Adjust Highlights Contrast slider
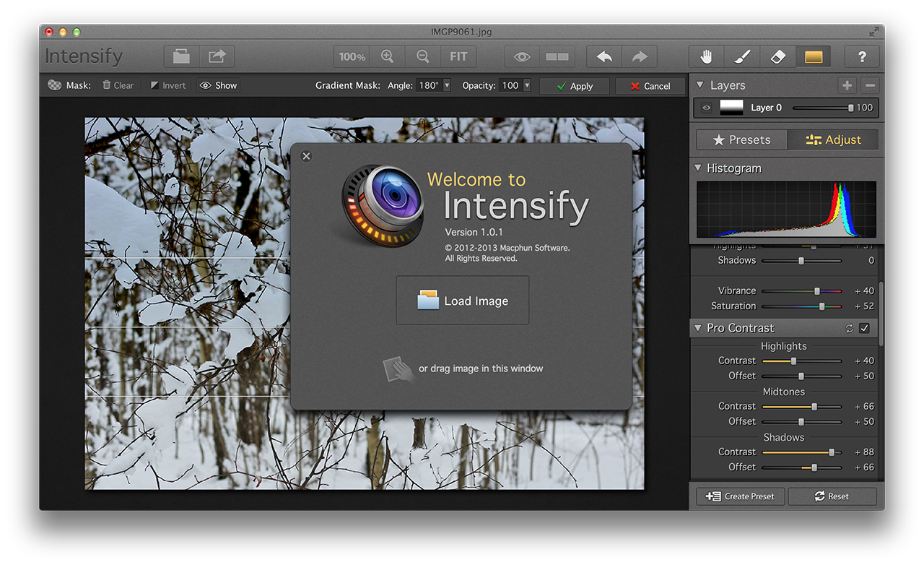 [802, 361]
